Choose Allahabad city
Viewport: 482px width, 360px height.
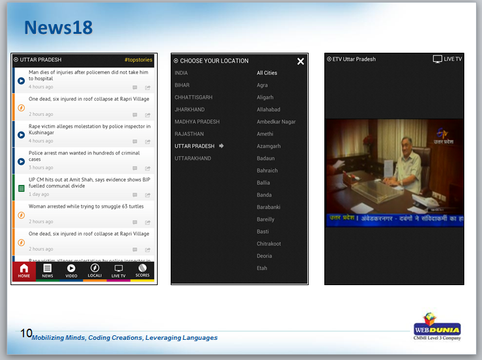click(268, 110)
